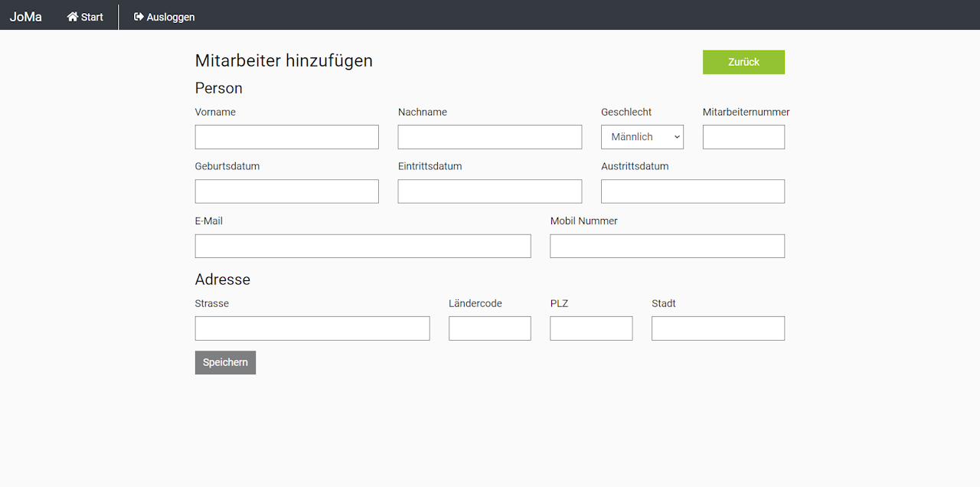Click the Strasse address field

point(312,328)
